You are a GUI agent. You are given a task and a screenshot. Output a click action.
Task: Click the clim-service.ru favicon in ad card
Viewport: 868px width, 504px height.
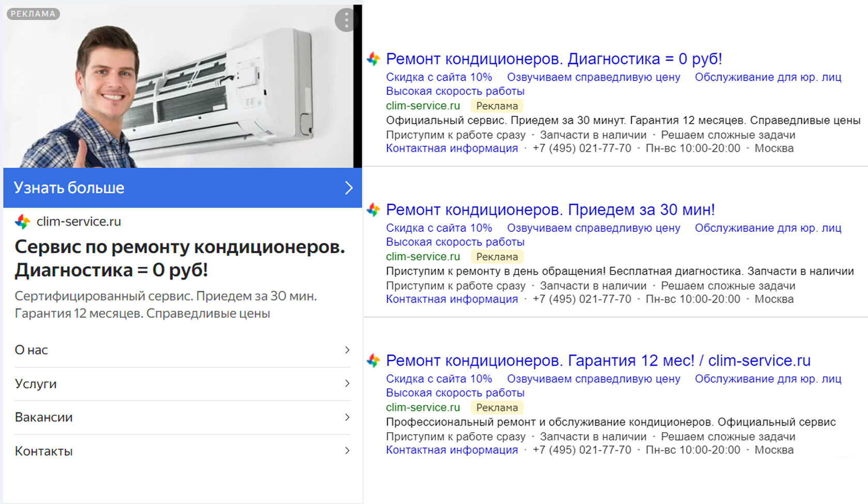click(x=22, y=222)
